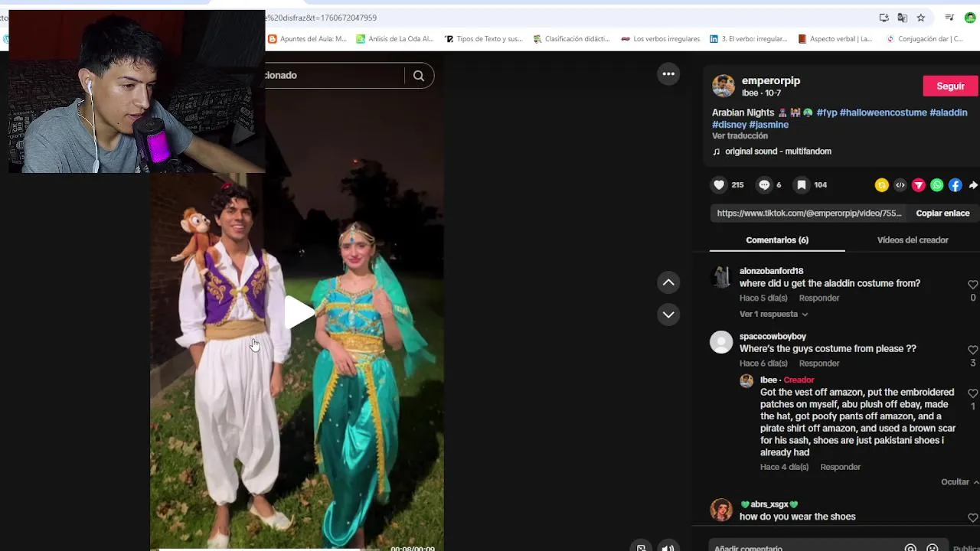Like abrs_xsgx's comment heart

[973, 518]
